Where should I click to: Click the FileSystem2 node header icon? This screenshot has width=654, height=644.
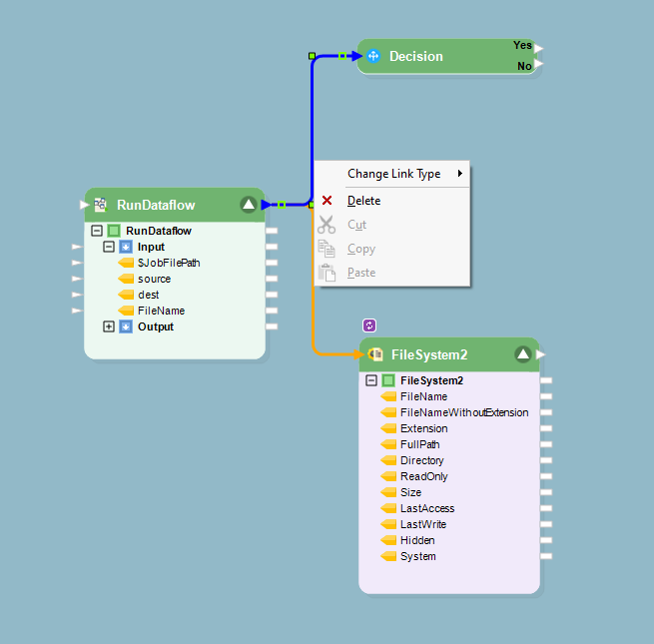(x=375, y=353)
